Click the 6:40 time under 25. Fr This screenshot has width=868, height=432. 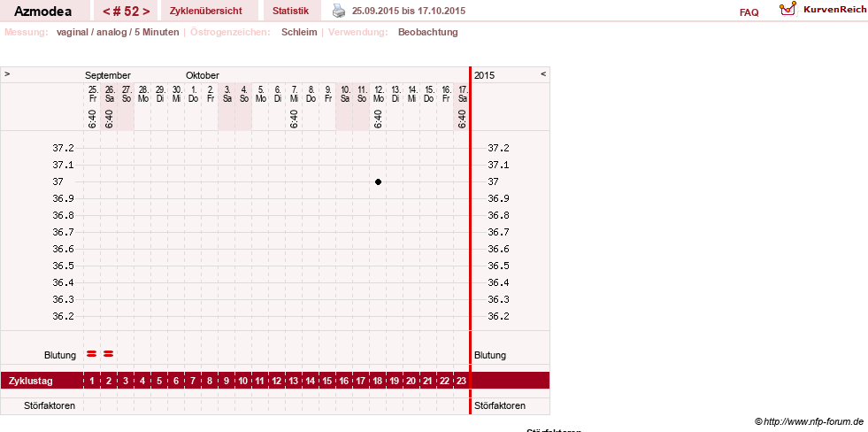92,119
